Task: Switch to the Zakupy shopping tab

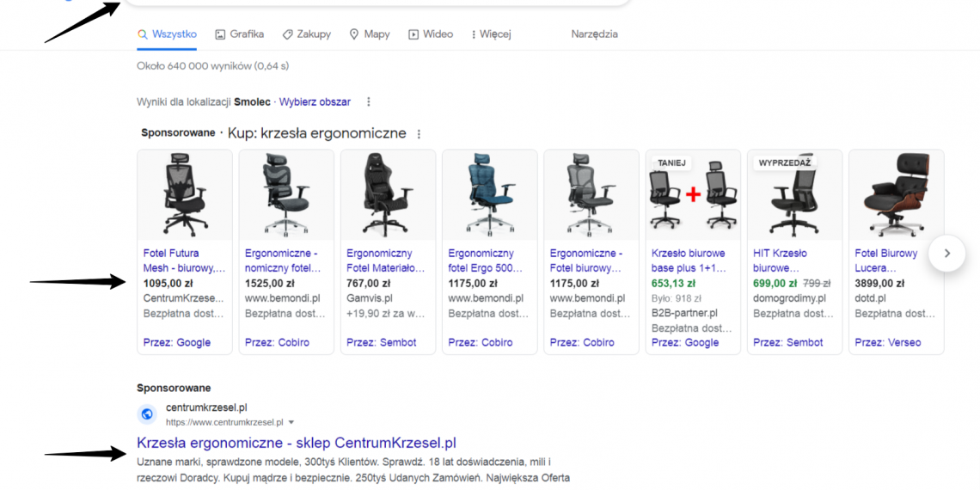Action: pyautogui.click(x=306, y=34)
